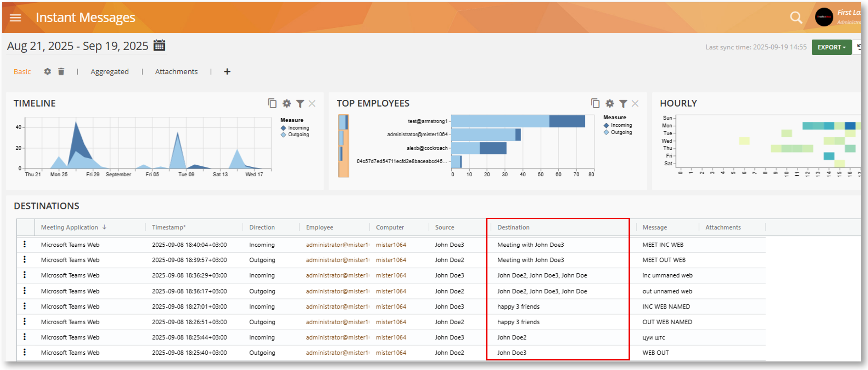Screen dimensions: 868x370
Task: Add a new view with plus icon
Action: tap(227, 71)
